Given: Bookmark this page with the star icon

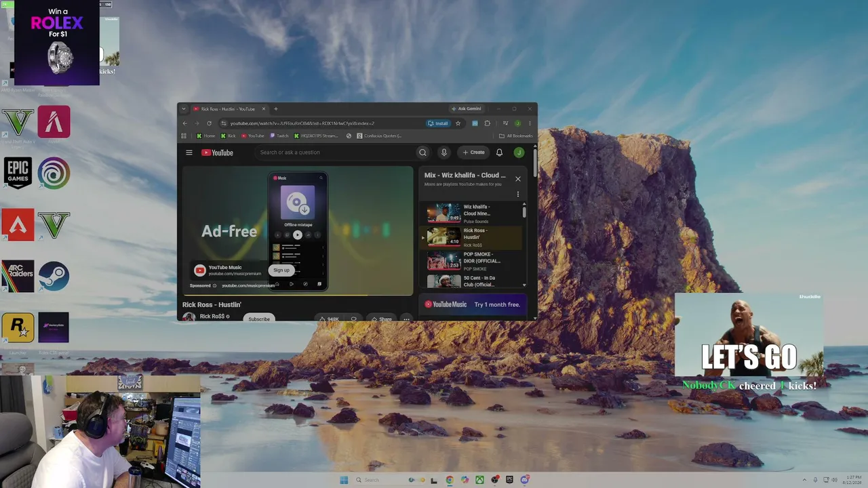Looking at the screenshot, I should [x=458, y=123].
